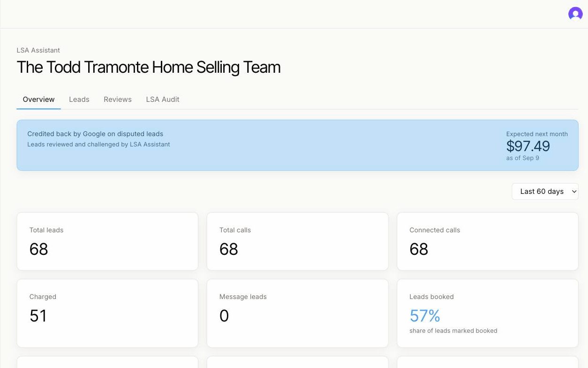Click the LSA Assistant breadcrumb label
This screenshot has height=368, width=588.
coord(38,50)
